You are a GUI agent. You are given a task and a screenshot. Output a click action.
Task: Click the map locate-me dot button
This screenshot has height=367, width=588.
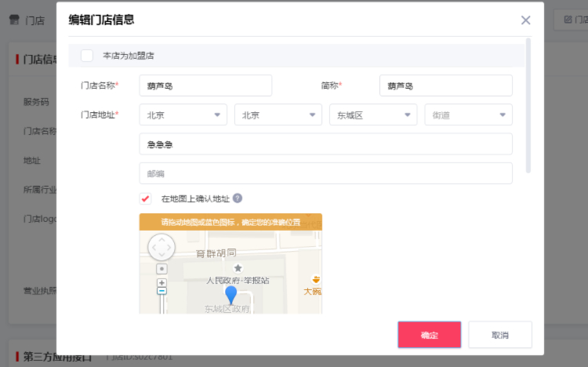tap(162, 268)
